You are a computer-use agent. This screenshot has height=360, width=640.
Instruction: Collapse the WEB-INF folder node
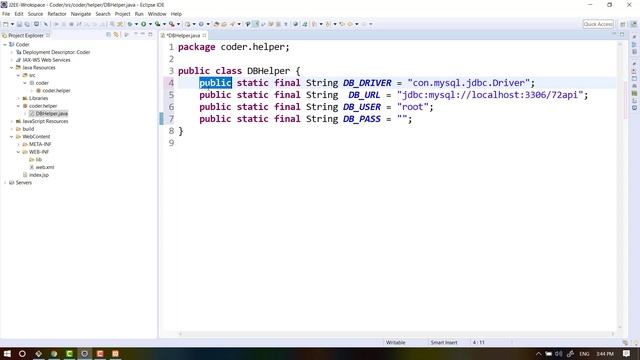tap(18, 152)
